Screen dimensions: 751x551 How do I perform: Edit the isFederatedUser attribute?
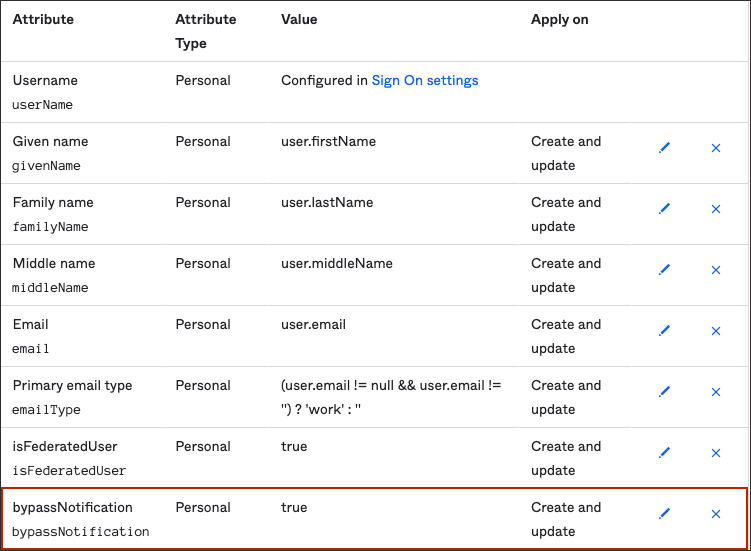pyautogui.click(x=664, y=453)
